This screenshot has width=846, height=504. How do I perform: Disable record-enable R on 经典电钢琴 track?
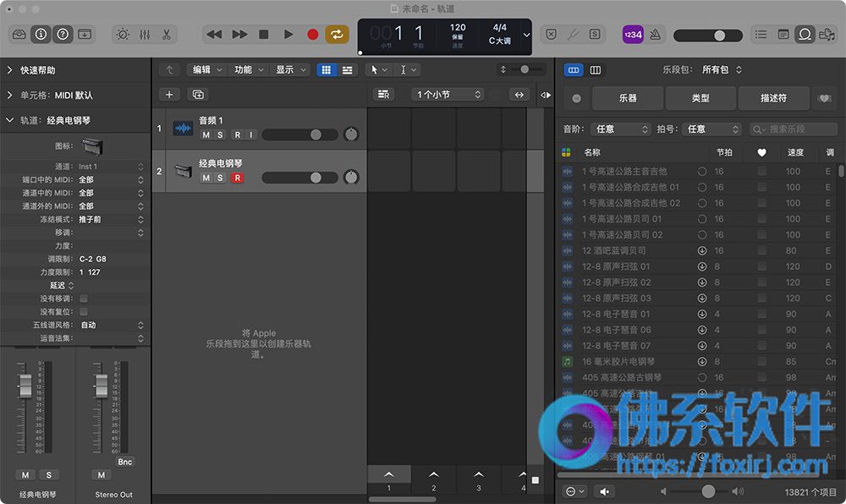[x=237, y=178]
